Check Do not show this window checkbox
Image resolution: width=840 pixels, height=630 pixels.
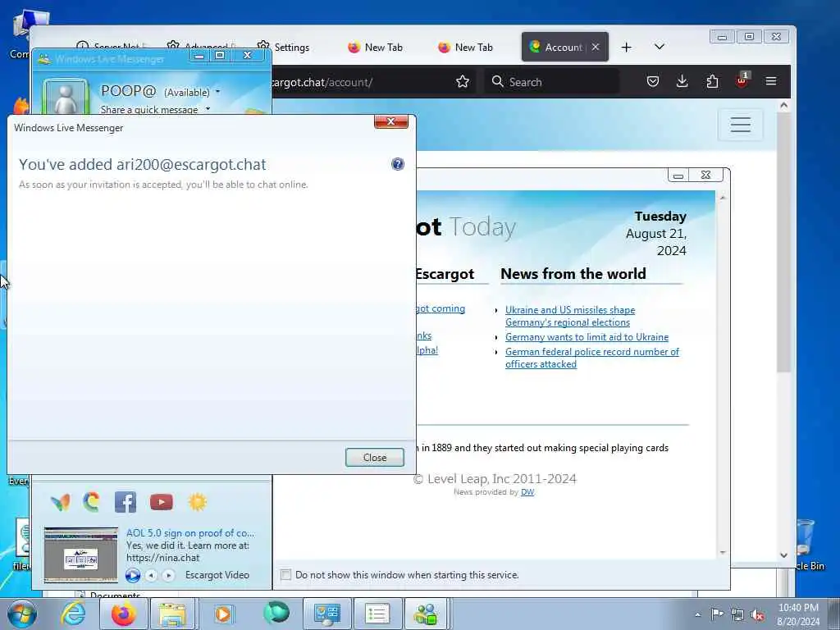click(286, 575)
